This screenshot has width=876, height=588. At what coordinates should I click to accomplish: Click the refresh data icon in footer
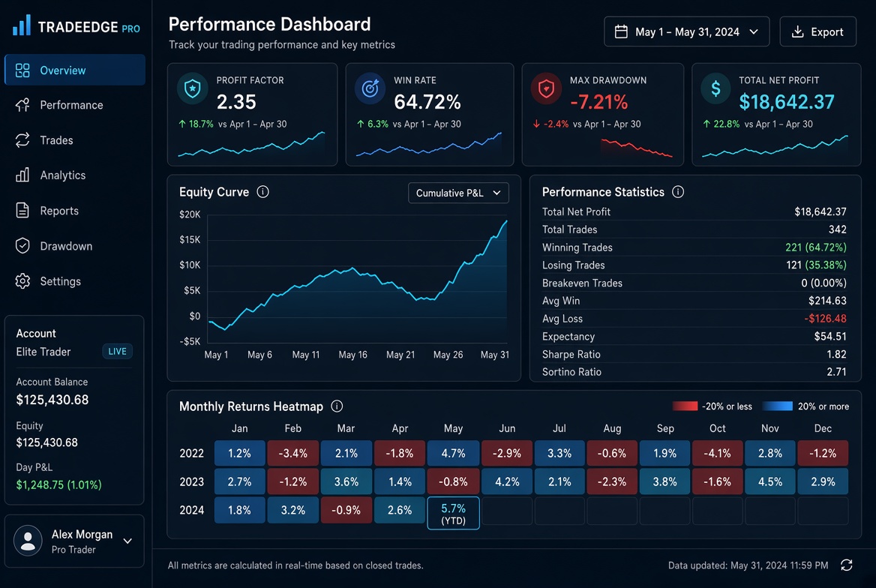tap(847, 565)
